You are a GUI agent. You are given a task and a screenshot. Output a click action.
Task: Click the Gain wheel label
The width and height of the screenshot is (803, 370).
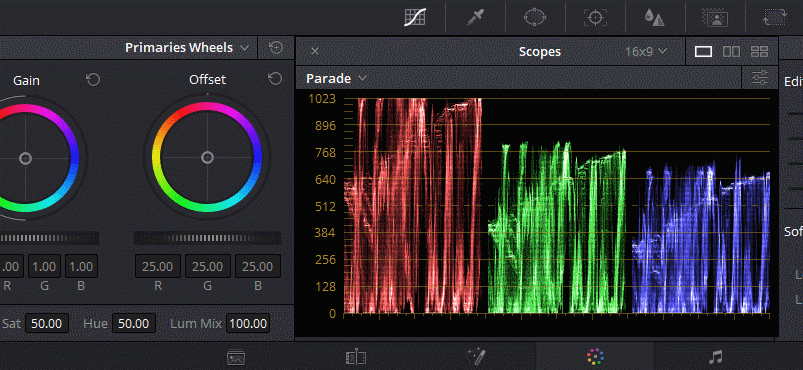26,80
